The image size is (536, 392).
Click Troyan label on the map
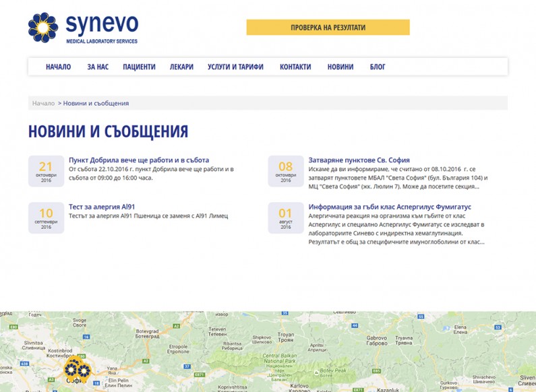pos(286,337)
